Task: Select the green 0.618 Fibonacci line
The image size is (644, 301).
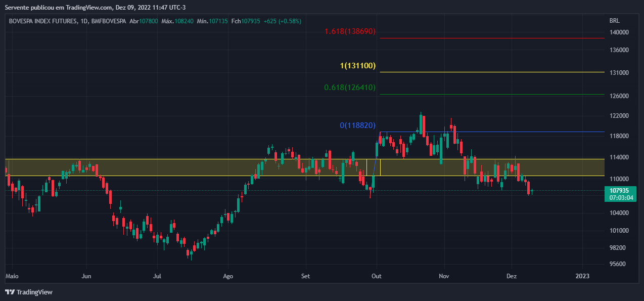Action: click(x=492, y=94)
